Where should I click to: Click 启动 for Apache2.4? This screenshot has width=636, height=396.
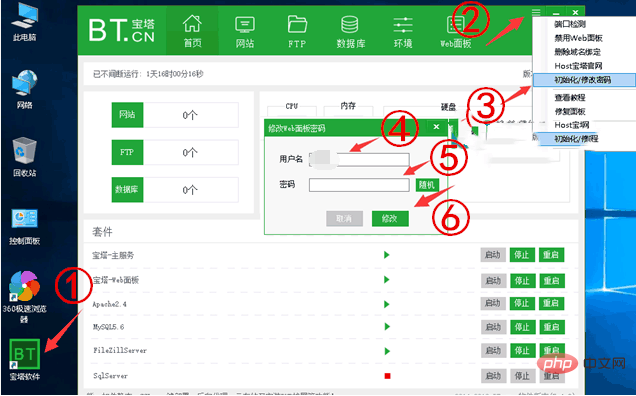(493, 303)
